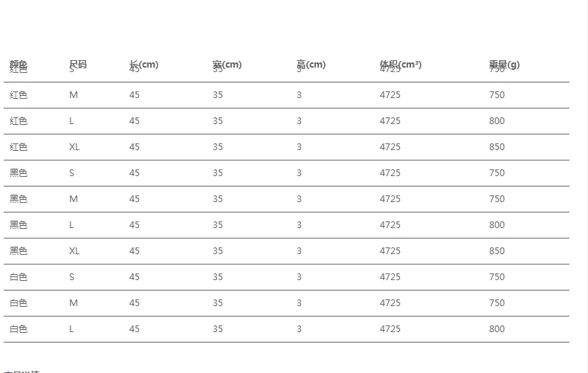Click the 颜色 column header

click(19, 65)
